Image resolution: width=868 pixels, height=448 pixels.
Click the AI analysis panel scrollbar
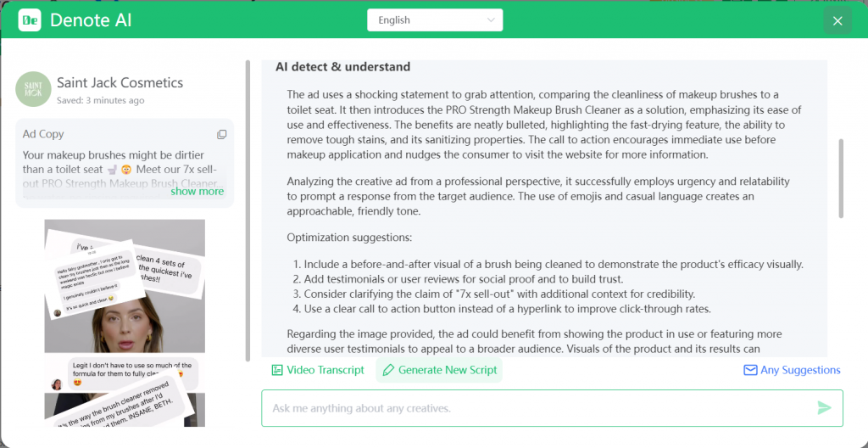[841, 178]
